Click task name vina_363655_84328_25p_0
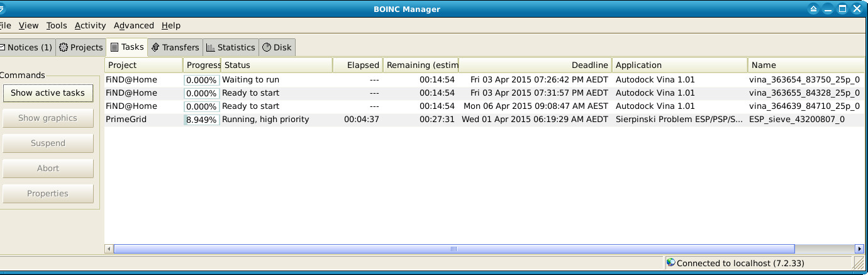The height and width of the screenshot is (275, 868). pyautogui.click(x=804, y=93)
